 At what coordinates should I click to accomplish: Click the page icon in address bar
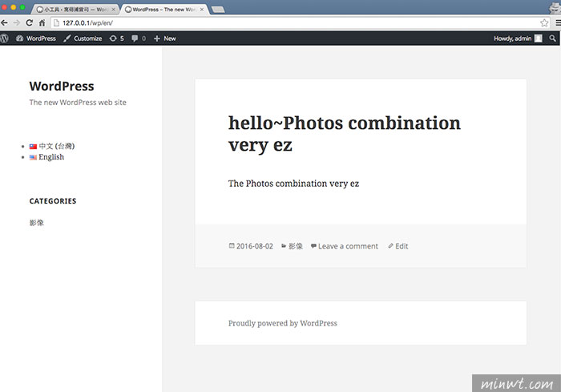[56, 23]
